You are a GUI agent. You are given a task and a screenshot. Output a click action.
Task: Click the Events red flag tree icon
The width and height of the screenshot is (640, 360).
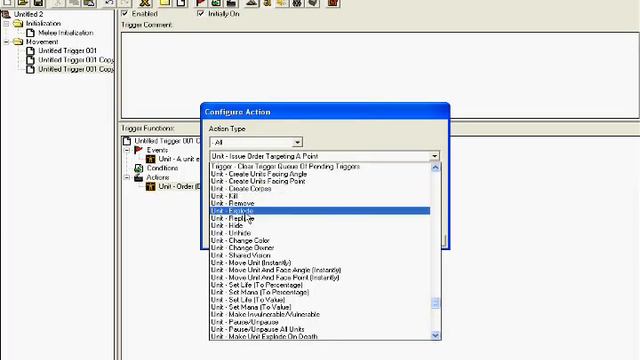[138, 150]
